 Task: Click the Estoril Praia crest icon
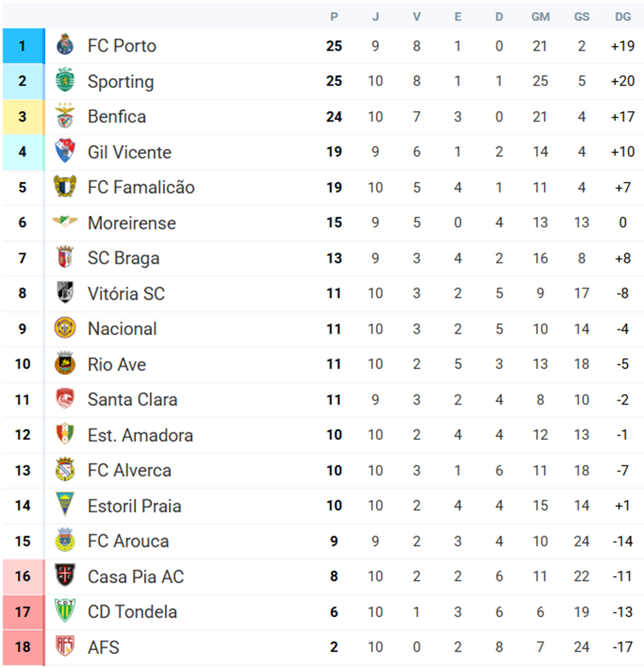[64, 506]
